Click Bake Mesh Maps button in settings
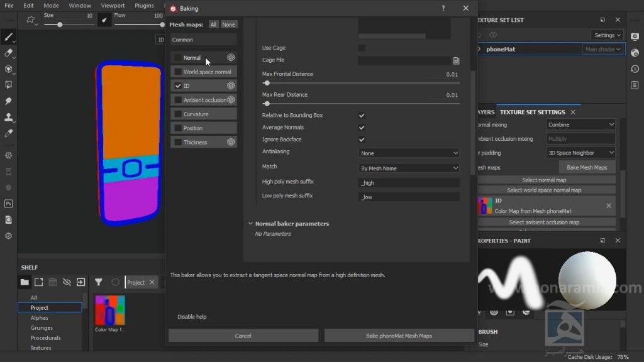 [x=587, y=167]
